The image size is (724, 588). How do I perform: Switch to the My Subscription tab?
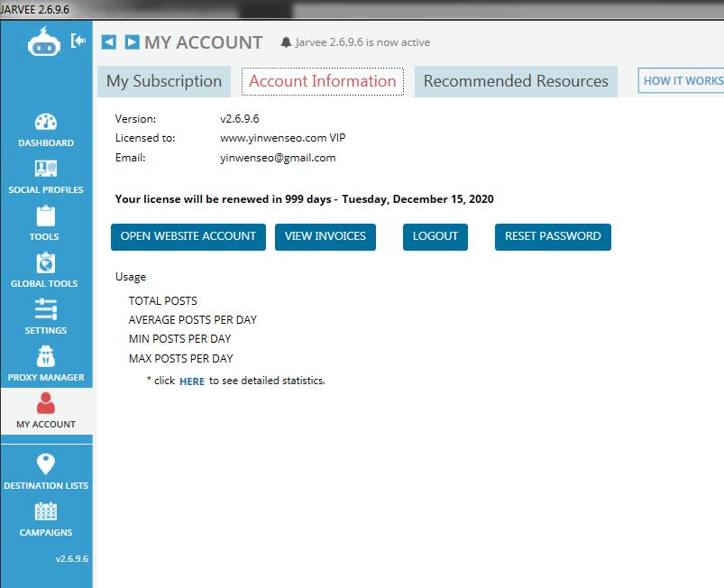(164, 81)
